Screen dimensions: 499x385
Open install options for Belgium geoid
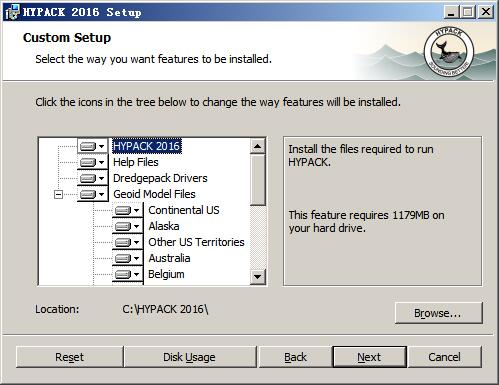(x=128, y=274)
